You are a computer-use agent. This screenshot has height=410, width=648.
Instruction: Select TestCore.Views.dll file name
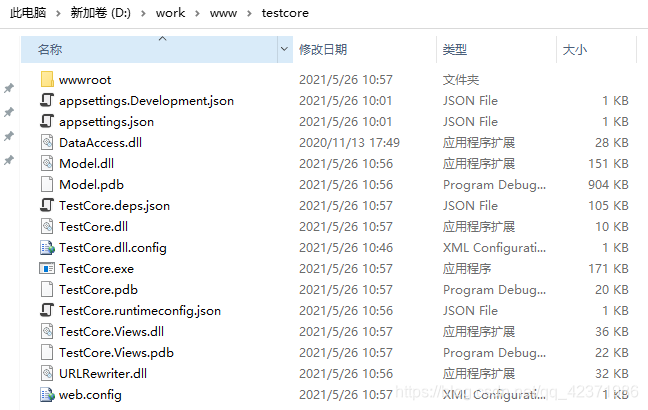[x=112, y=331]
